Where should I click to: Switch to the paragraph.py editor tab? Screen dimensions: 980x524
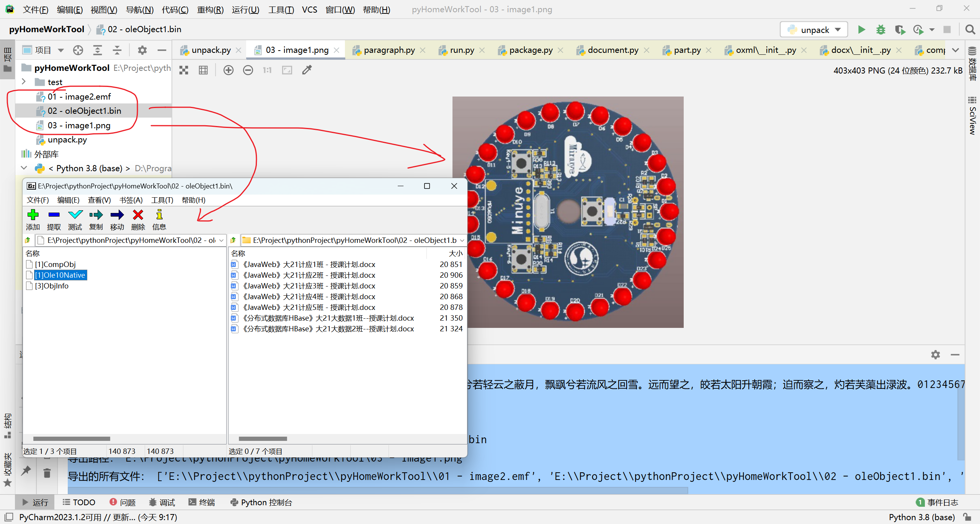click(x=389, y=50)
